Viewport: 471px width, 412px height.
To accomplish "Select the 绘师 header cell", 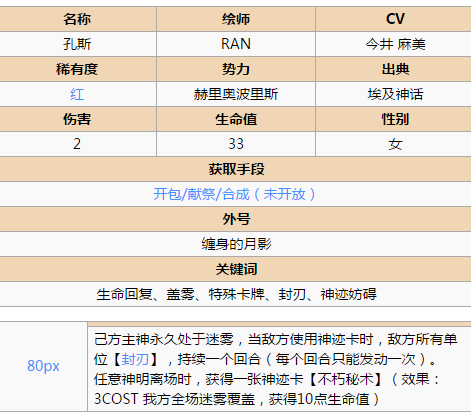I will tap(236, 19).
